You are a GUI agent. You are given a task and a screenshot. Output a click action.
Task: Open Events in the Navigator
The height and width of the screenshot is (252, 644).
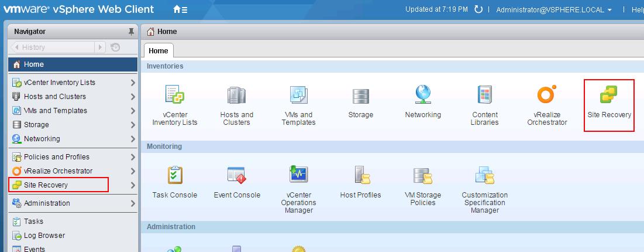click(x=73, y=248)
